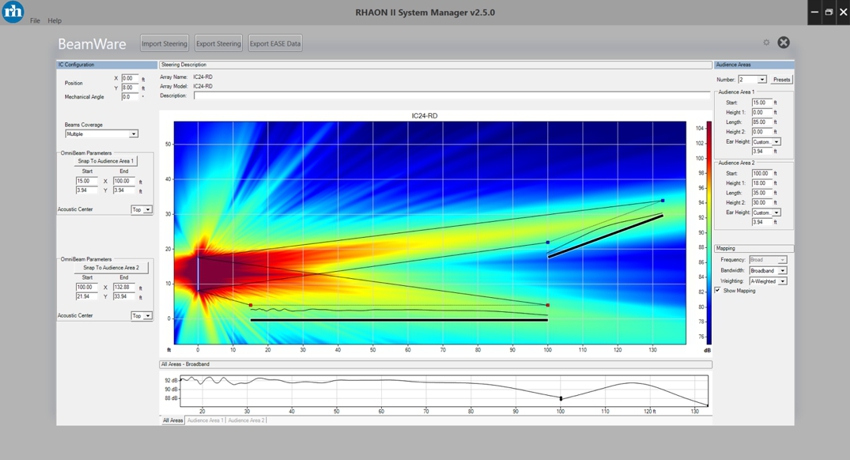
Task: Switch to Audience Area 1 tab
Action: (205, 420)
